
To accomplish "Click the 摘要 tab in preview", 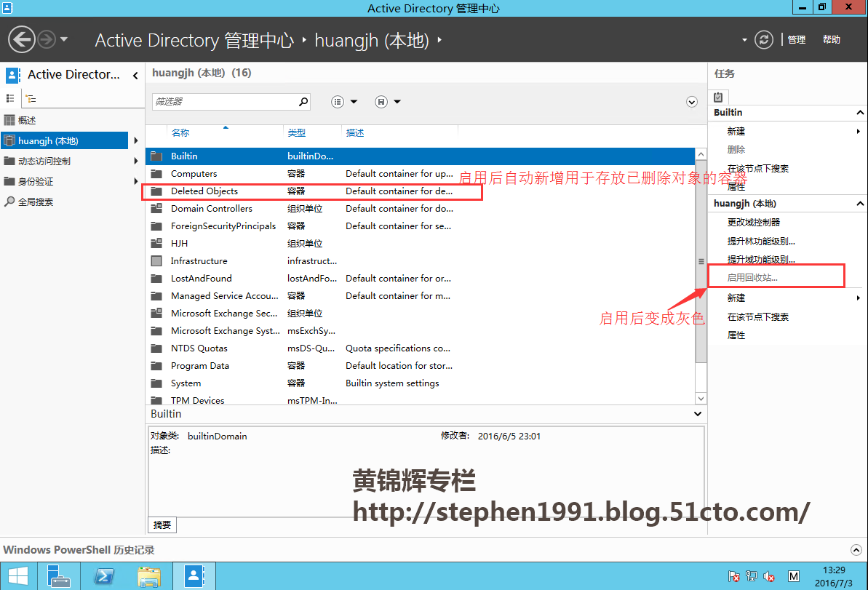I will [162, 525].
